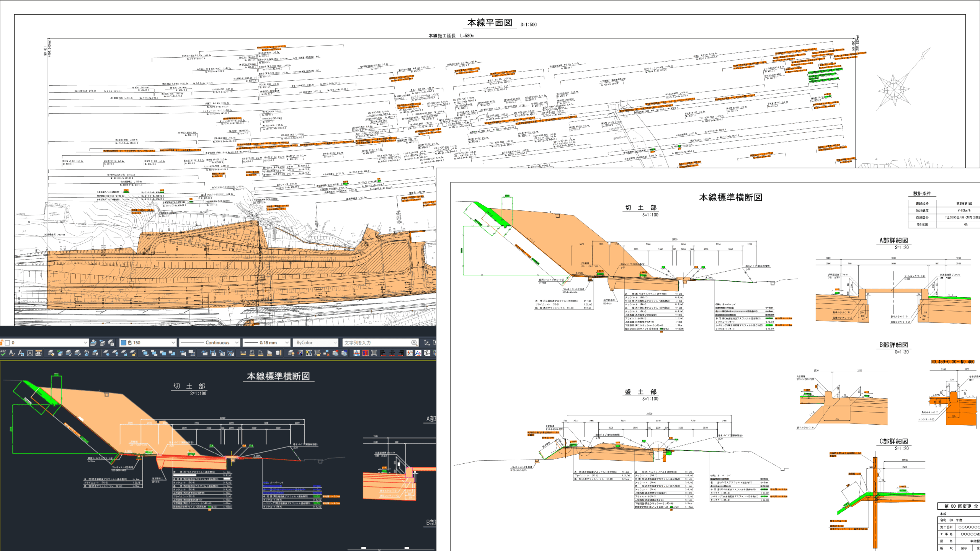Click the measure volume cylinder icon
980x551 pixels.
click(x=278, y=353)
